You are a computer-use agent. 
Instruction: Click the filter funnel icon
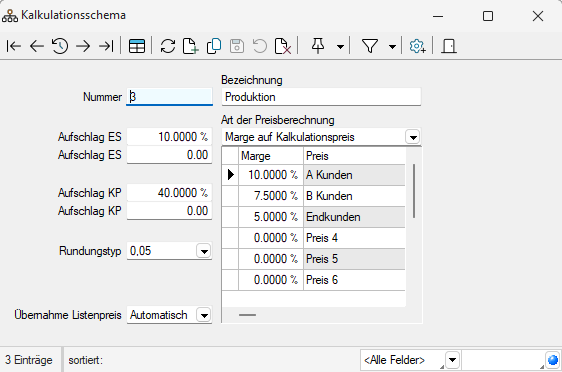tap(370, 46)
